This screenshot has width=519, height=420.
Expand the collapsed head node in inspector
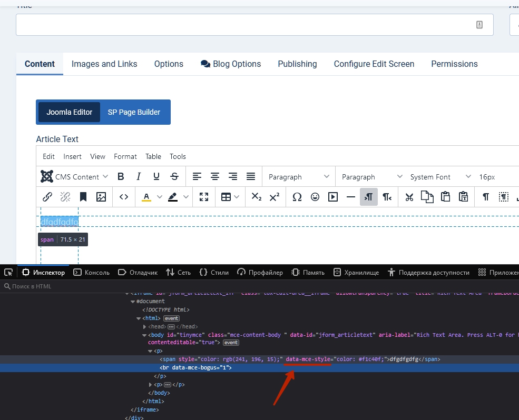pos(145,327)
